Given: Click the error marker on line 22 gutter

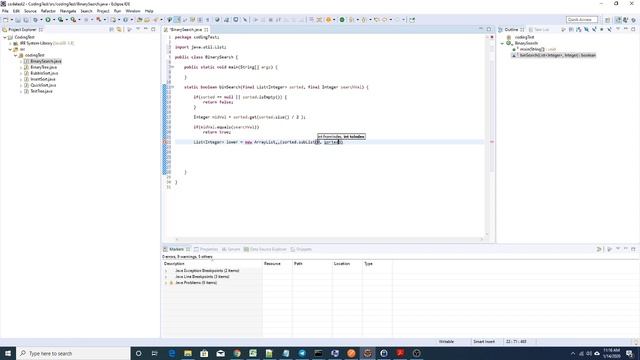Looking at the screenshot, I should pyautogui.click(x=165, y=142).
